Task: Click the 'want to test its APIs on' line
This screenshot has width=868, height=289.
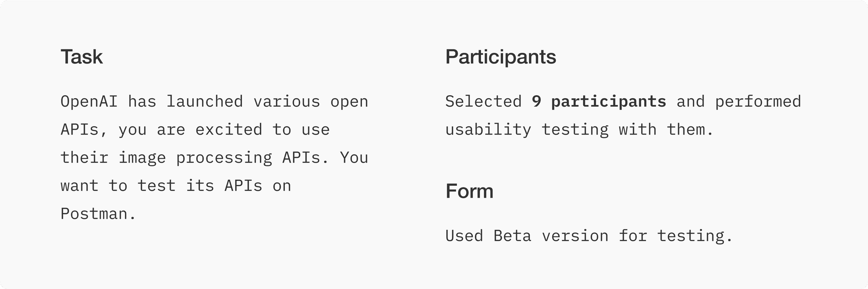Action: (x=176, y=186)
